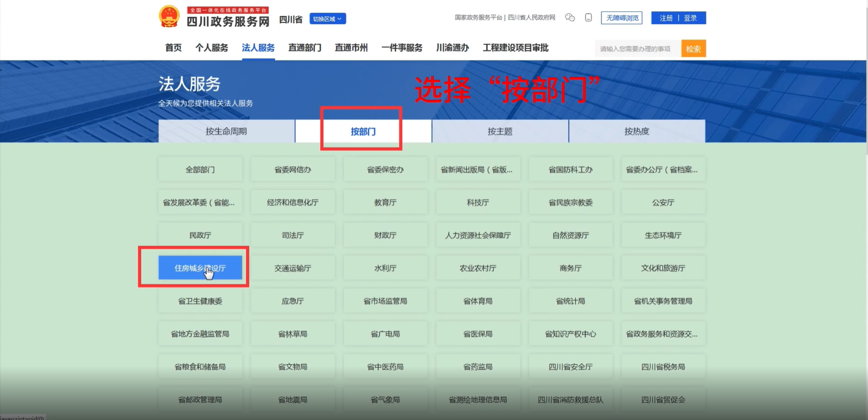This screenshot has height=420, width=868.
Task: Open the mobile phone icon in header
Action: pos(588,18)
